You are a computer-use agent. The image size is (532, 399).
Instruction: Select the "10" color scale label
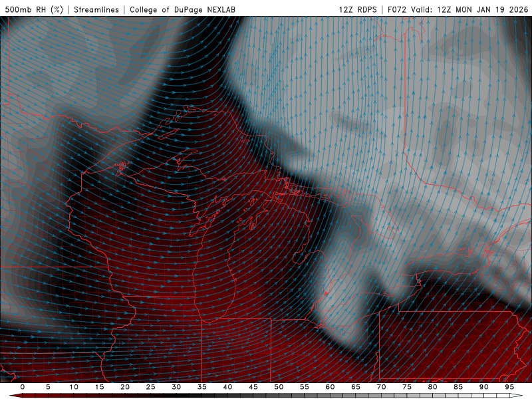pos(74,387)
